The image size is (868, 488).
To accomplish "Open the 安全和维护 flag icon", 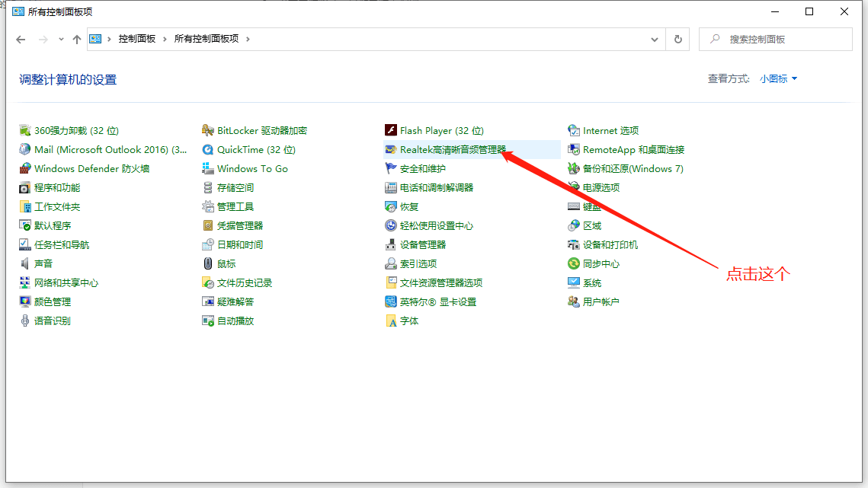I will tap(390, 168).
